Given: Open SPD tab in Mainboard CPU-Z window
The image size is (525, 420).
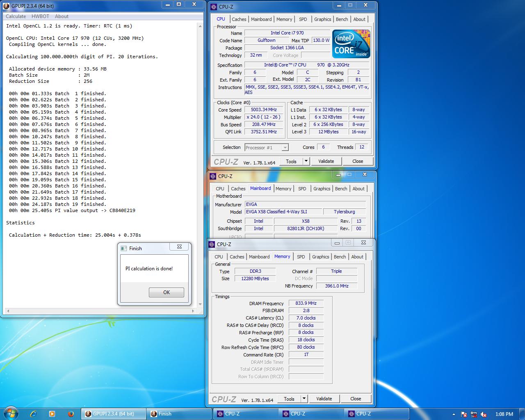Looking at the screenshot, I should (302, 189).
